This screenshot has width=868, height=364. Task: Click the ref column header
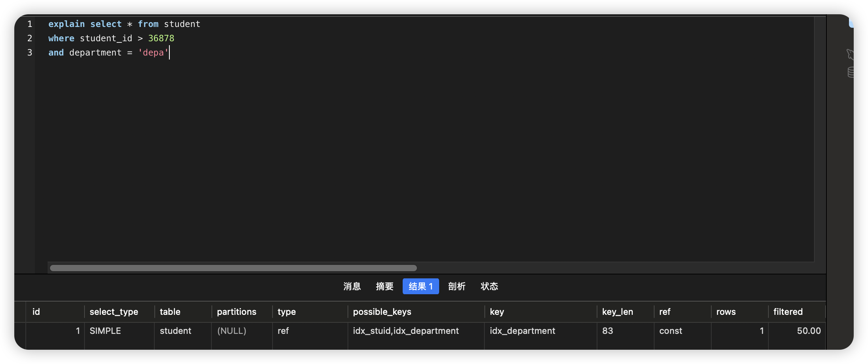[x=683, y=312]
